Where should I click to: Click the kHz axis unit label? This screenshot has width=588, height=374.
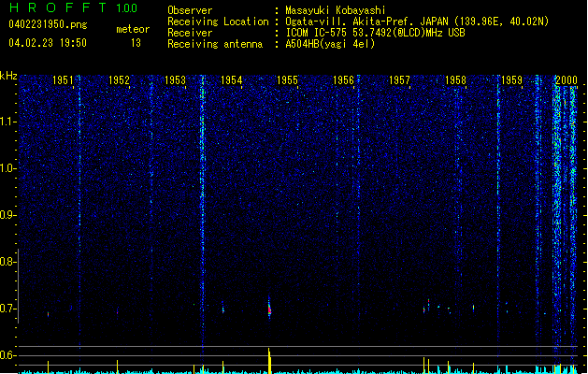click(x=8, y=76)
